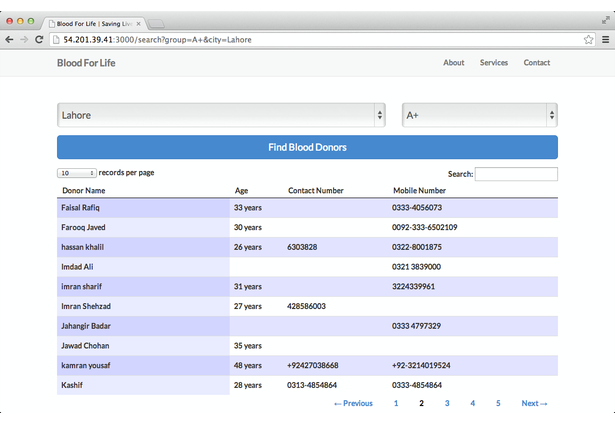Open a new browser tab
This screenshot has height=424, width=615.
pyautogui.click(x=156, y=24)
